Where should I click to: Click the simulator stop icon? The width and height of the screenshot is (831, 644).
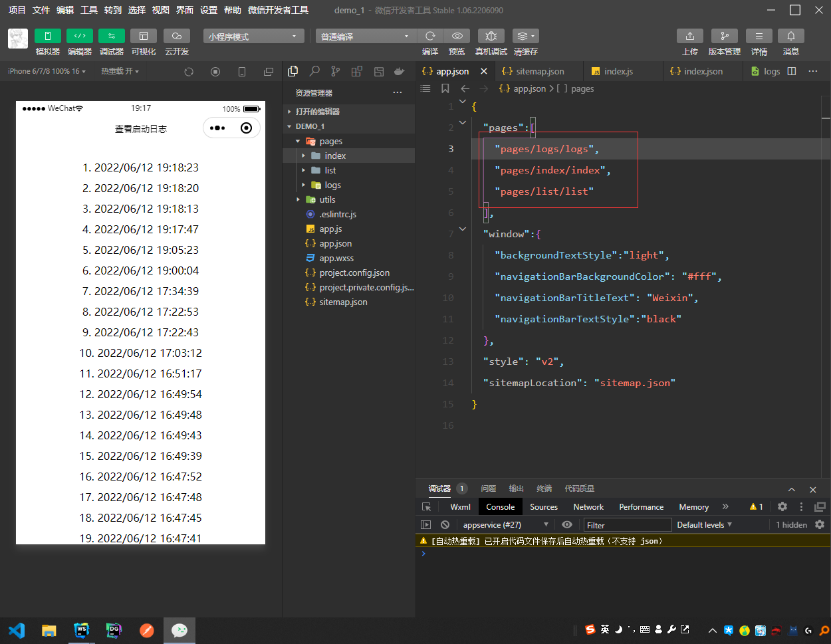215,72
